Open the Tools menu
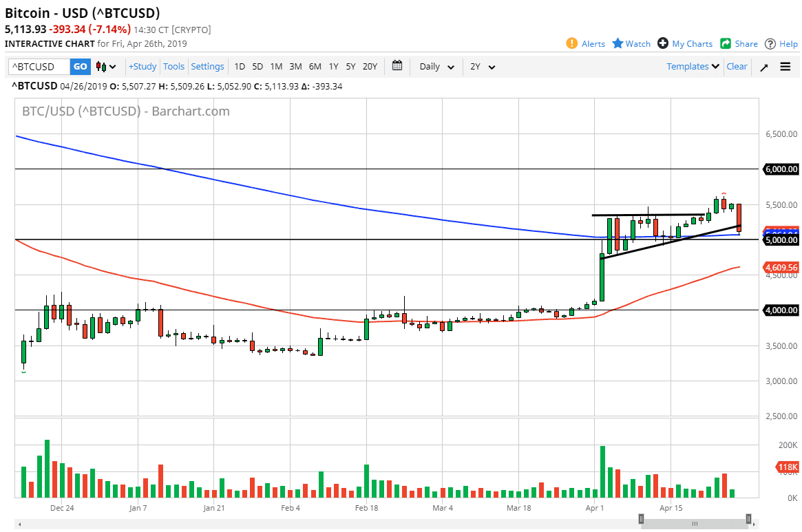This screenshot has height=532, width=802. [x=173, y=67]
